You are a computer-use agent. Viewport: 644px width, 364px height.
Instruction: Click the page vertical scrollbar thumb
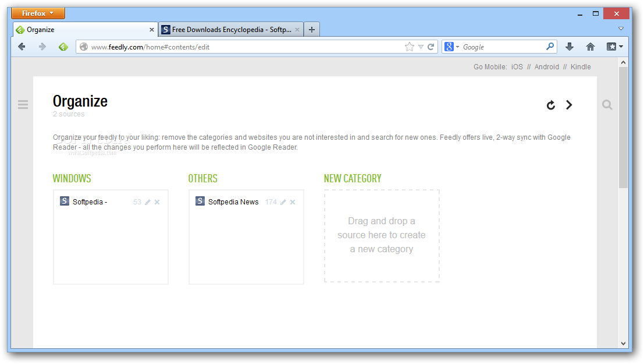(x=623, y=128)
